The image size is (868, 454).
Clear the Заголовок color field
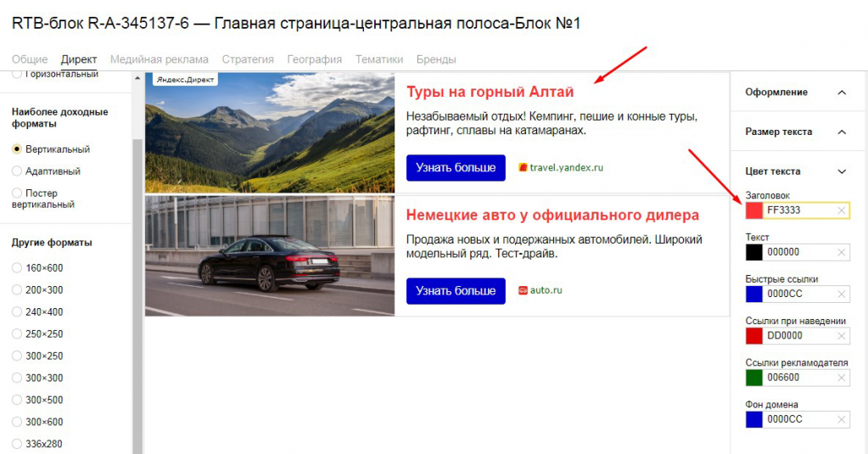pos(841,210)
